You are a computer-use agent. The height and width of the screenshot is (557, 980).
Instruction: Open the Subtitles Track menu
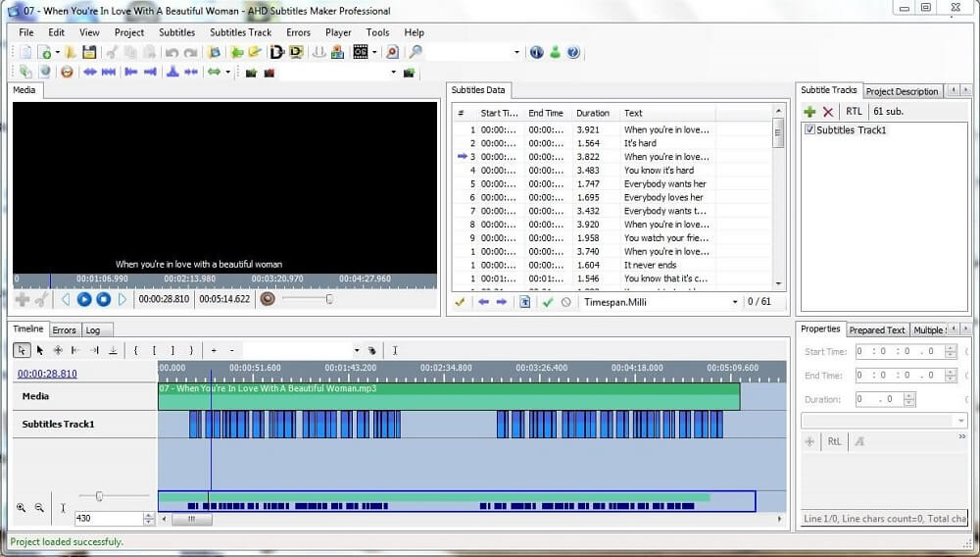tap(240, 32)
